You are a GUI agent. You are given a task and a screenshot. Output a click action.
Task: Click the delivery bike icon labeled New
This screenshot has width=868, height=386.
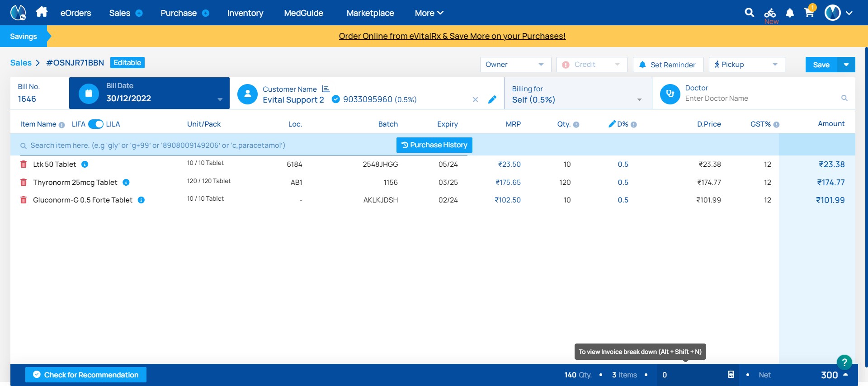[770, 13]
